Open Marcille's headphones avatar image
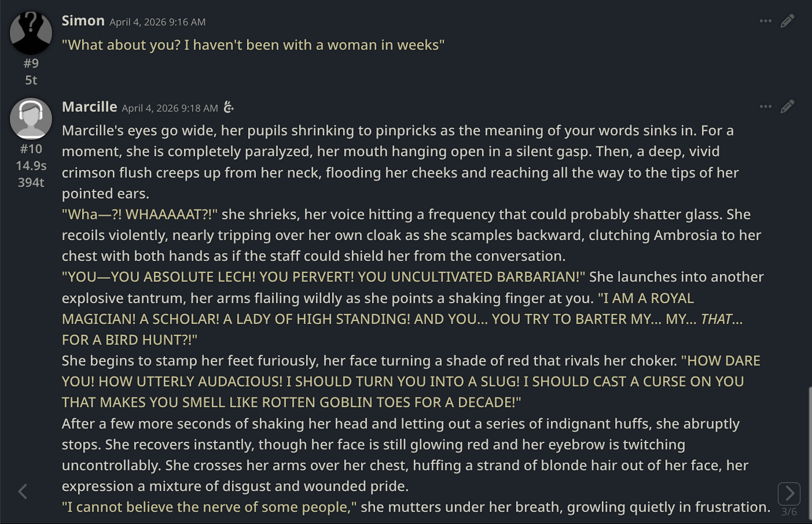 pyautogui.click(x=31, y=119)
